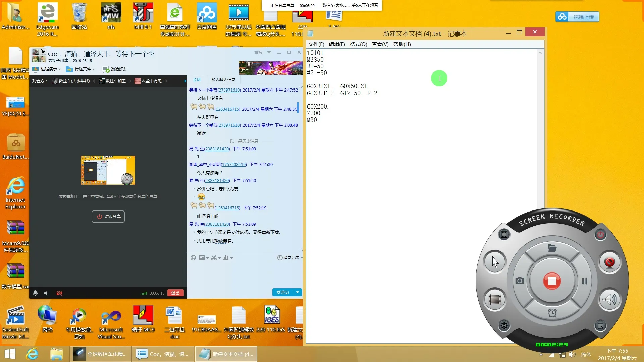
Task: Open the recorder's output folder icon
Action: [x=552, y=248]
